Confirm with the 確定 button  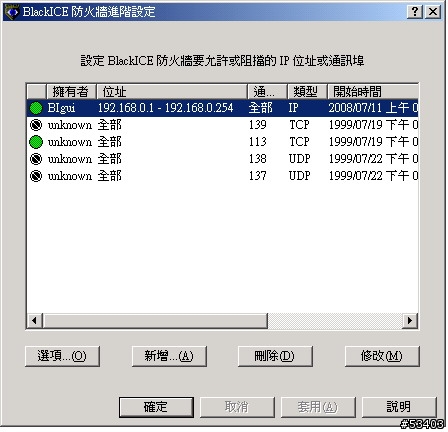click(156, 407)
